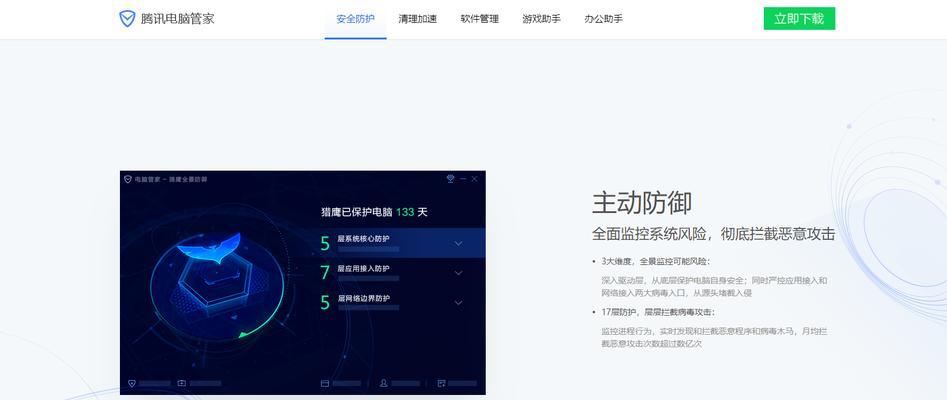Click the 腾讯电脑管家 shield logo icon
This screenshot has height=400, width=947.
(127, 19)
